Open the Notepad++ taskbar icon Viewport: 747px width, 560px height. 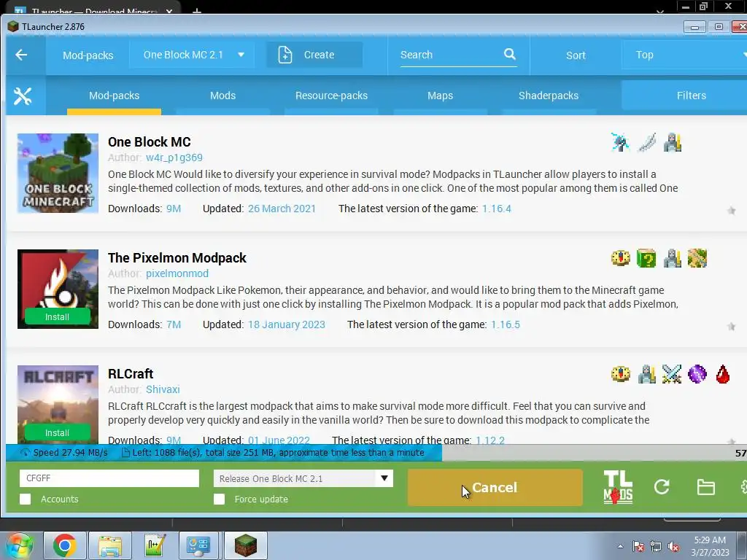pyautogui.click(x=155, y=545)
